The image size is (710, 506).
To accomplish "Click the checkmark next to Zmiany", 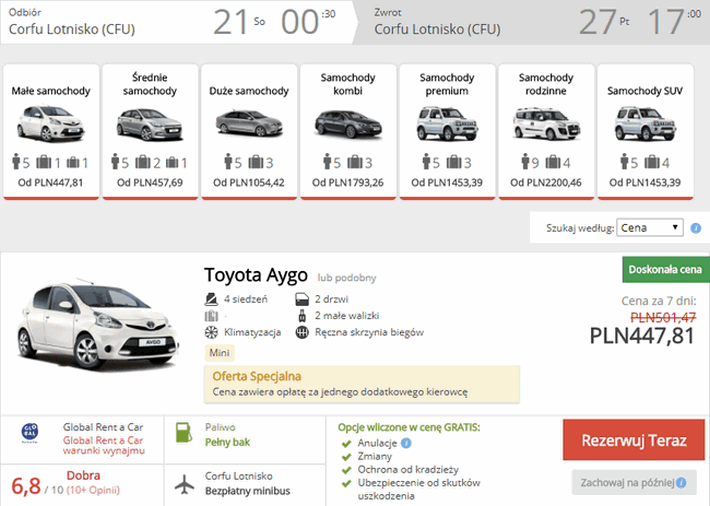I will [346, 457].
